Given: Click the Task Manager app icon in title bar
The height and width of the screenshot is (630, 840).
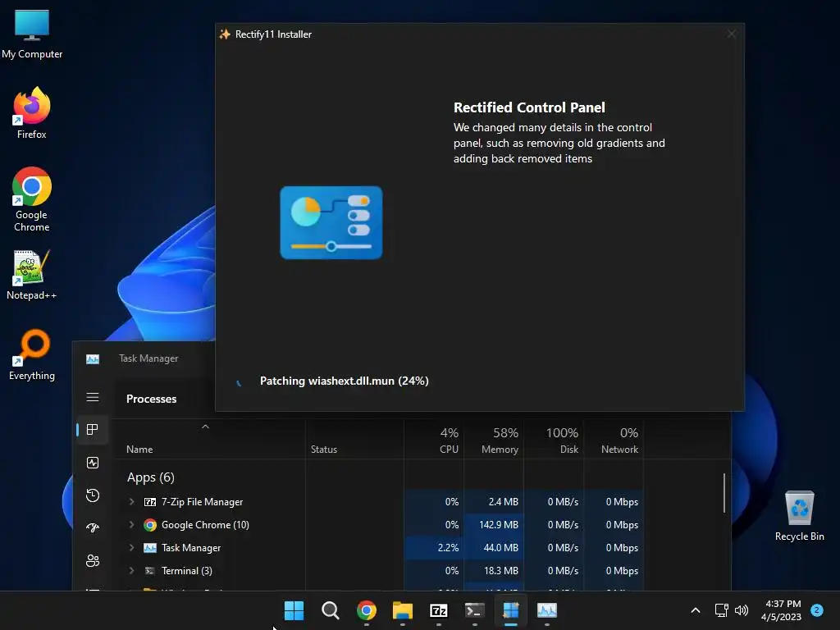Looking at the screenshot, I should (x=93, y=359).
